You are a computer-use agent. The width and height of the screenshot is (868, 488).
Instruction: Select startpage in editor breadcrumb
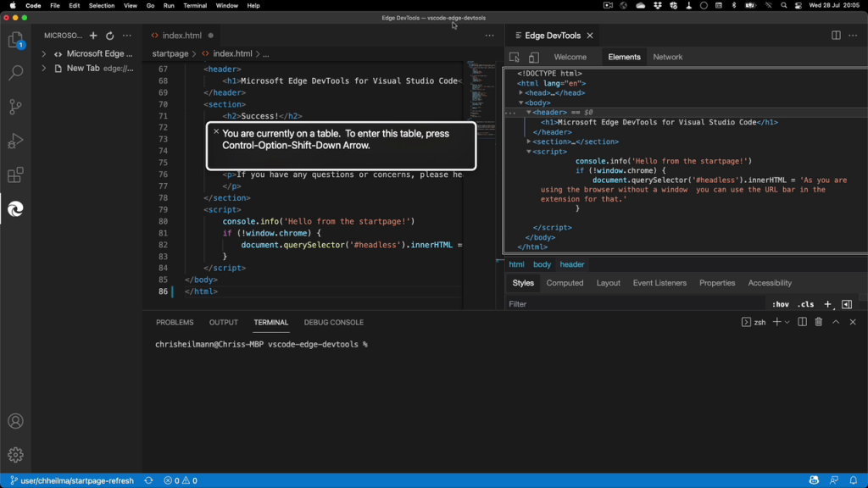click(170, 53)
